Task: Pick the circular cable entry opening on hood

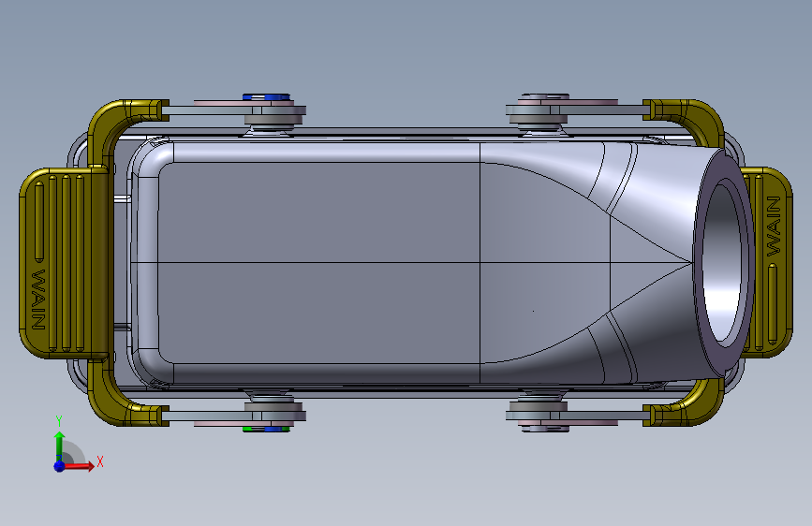Action: point(723,262)
